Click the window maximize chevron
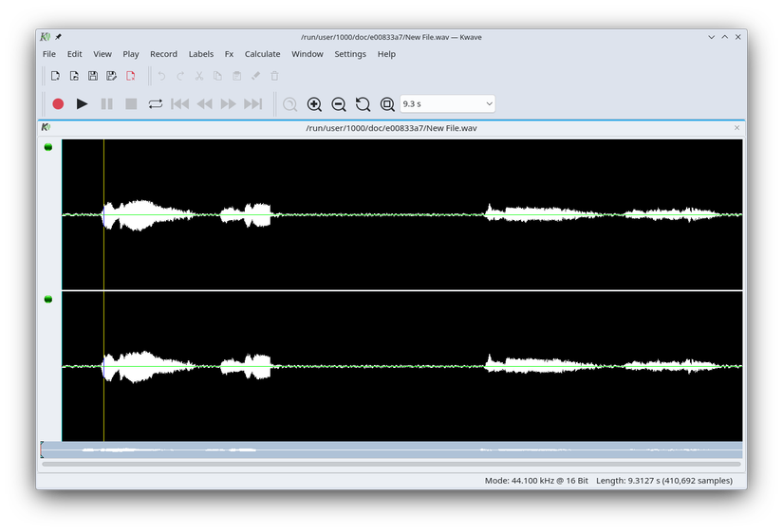Image resolution: width=783 pixels, height=532 pixels. pyautogui.click(x=724, y=37)
